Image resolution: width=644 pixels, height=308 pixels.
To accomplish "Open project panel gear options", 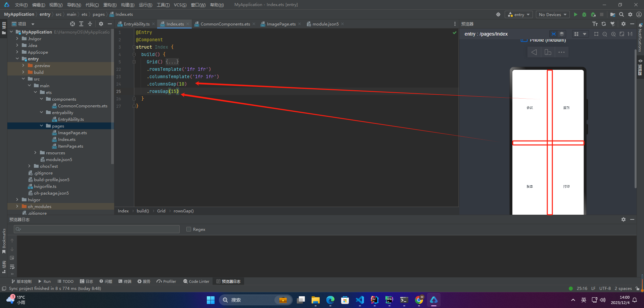I will pyautogui.click(x=101, y=24).
